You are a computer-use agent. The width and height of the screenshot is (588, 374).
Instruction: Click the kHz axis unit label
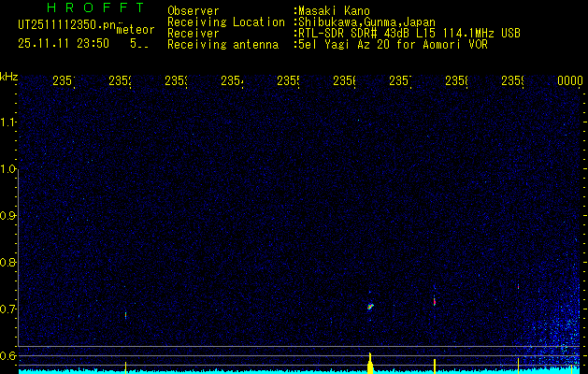9,77
